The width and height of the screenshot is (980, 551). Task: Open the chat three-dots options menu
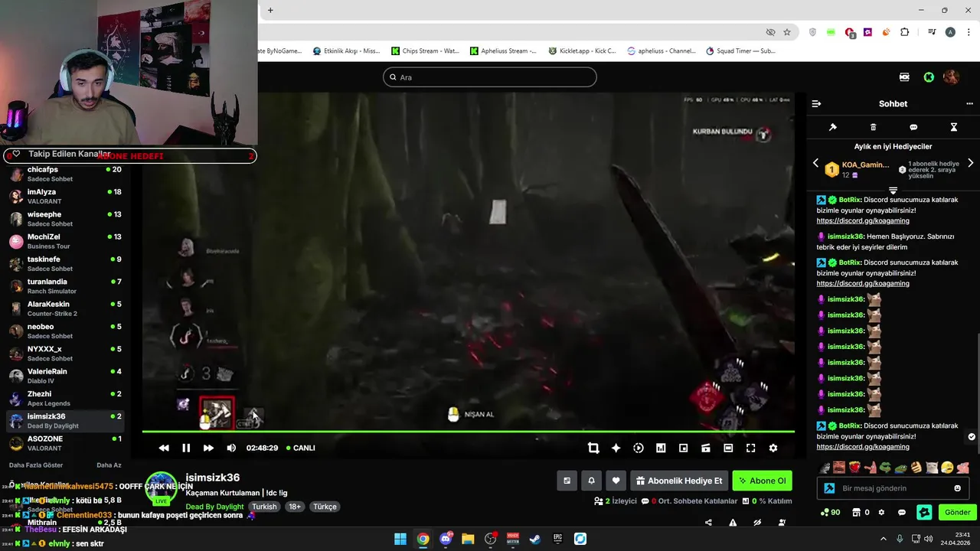(x=969, y=103)
